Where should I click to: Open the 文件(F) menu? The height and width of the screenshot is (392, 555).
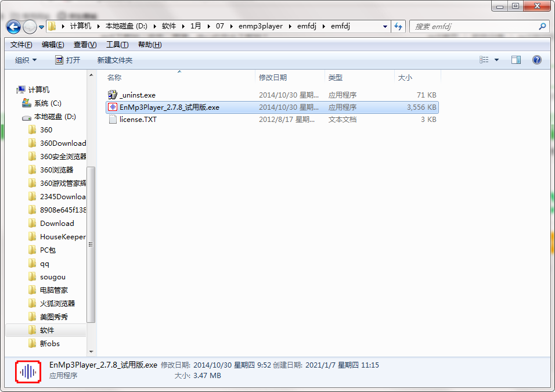click(21, 45)
